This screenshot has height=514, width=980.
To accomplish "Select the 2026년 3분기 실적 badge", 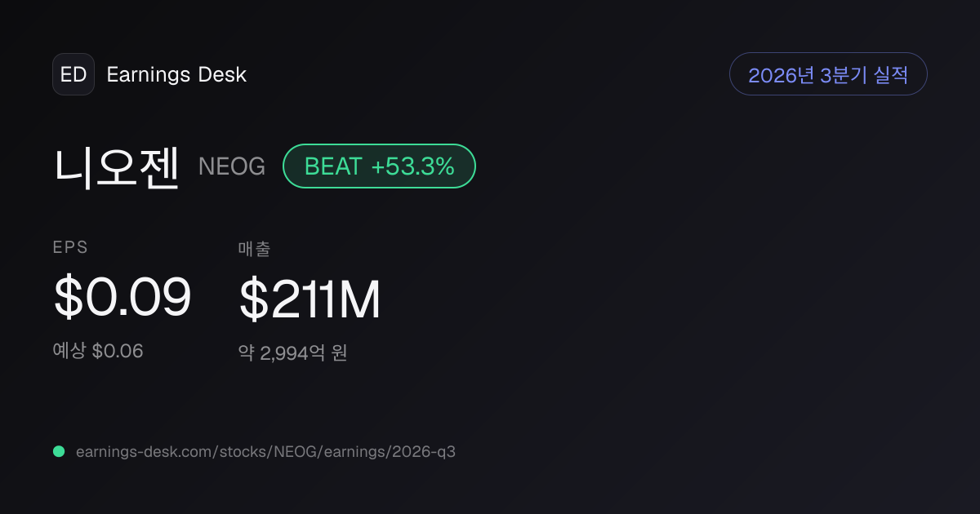I will 828,74.
